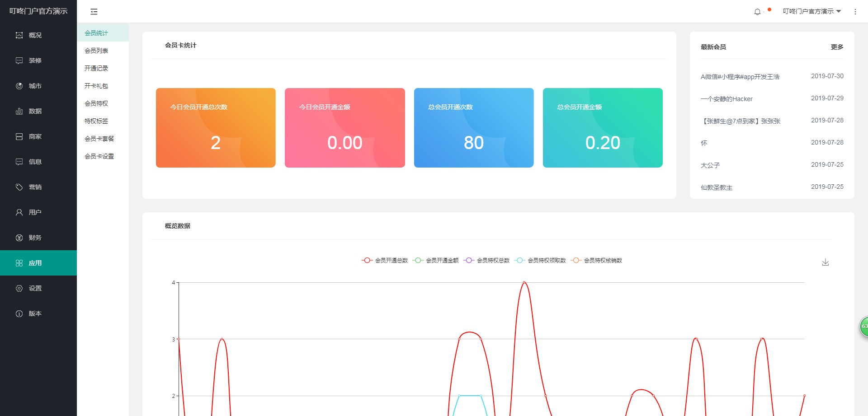868x416 pixels.
Task: Click the 数据 bar chart icon
Action: click(x=19, y=111)
